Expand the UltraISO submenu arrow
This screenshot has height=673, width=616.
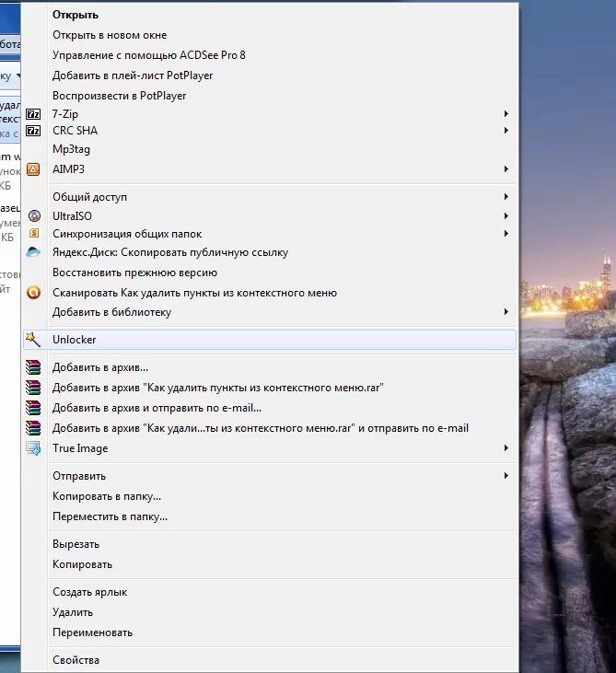(x=506, y=215)
